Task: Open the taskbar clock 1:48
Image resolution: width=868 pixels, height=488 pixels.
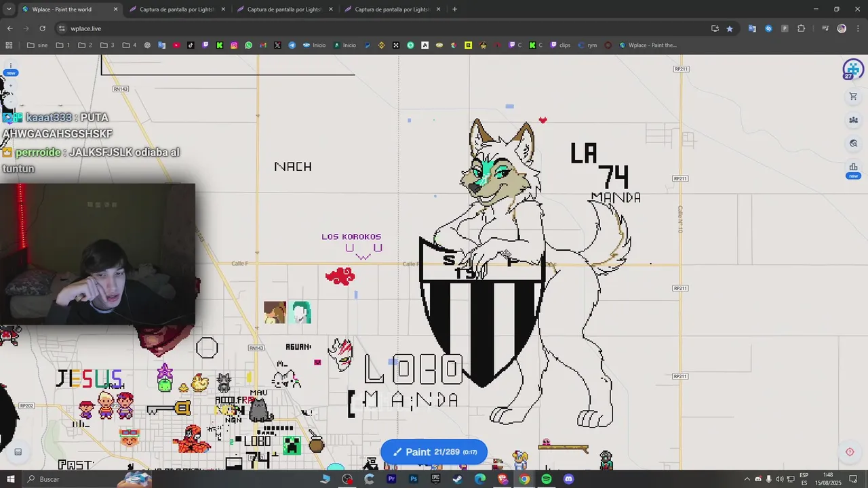Action: coord(828,479)
